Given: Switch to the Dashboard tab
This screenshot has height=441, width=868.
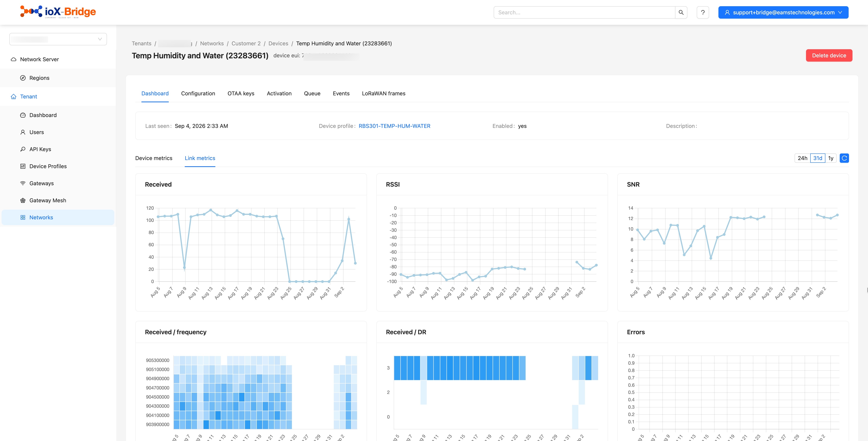Looking at the screenshot, I should point(155,94).
